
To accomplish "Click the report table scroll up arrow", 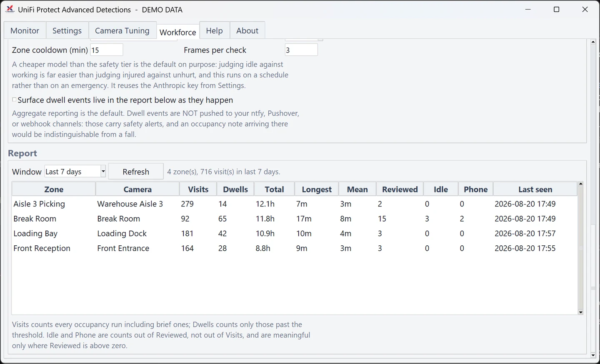I will coord(580,184).
